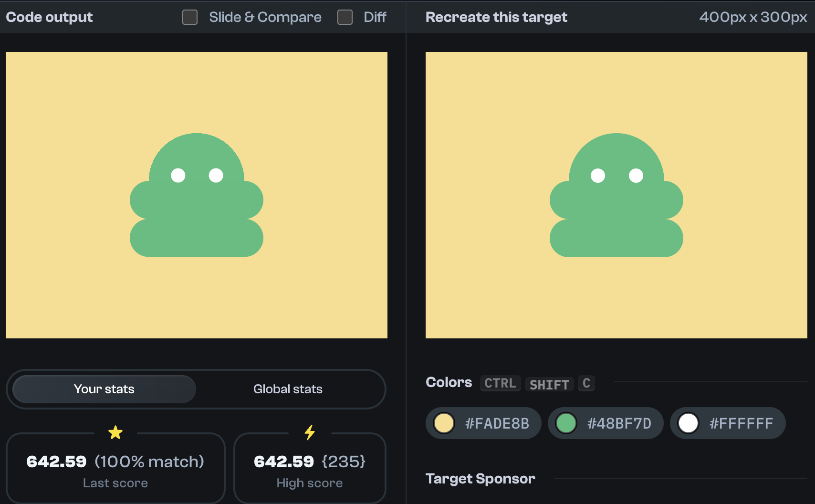
Task: Click the Recreate this target image
Action: 616,194
